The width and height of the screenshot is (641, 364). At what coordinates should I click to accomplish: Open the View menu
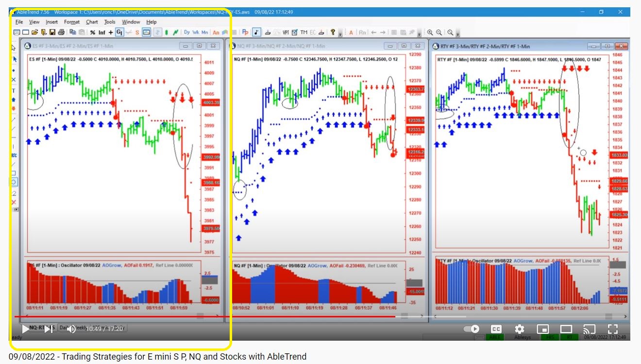[x=34, y=22]
